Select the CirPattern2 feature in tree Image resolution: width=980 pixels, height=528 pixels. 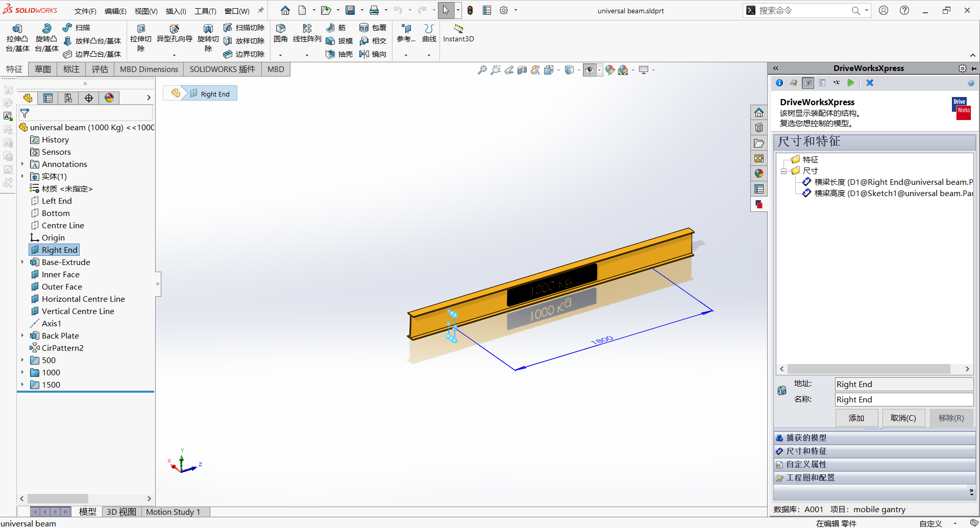(57, 348)
